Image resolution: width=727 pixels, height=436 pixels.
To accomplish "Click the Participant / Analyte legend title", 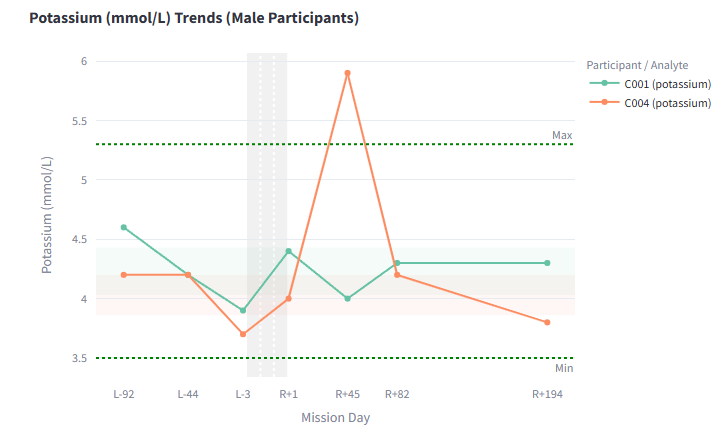I will tap(637, 65).
